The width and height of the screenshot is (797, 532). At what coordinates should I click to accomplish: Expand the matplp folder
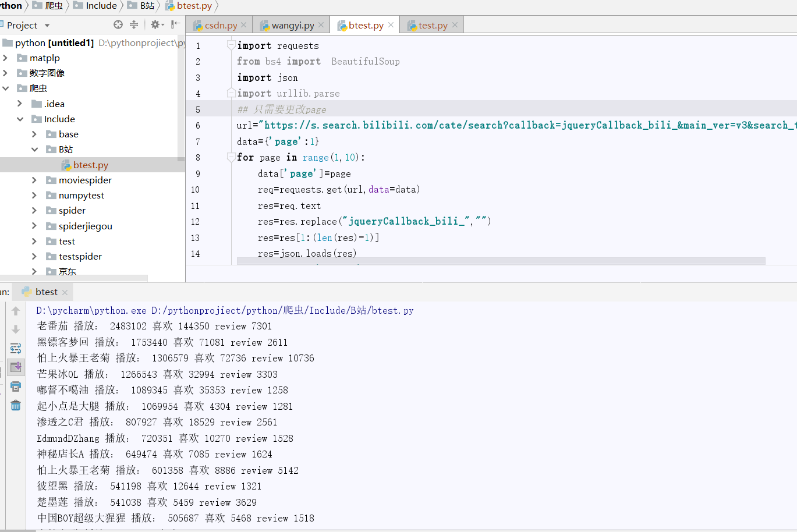pyautogui.click(x=5, y=58)
